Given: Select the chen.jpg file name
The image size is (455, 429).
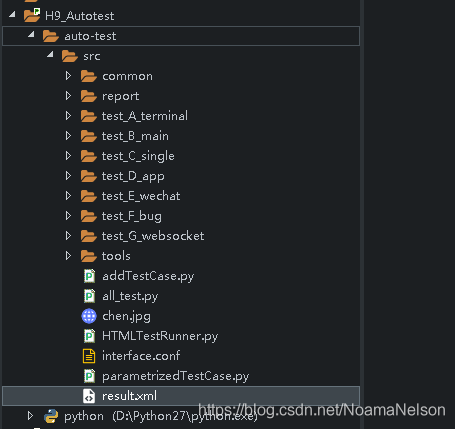Looking at the screenshot, I should (126, 316).
